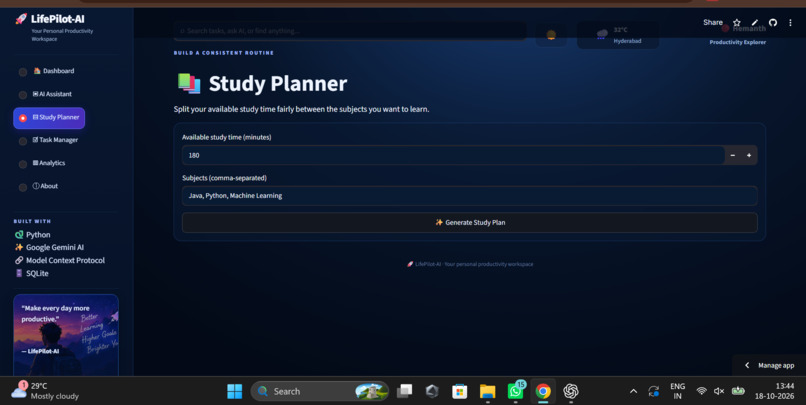Switch to Google Chrome on taskbar
Screen dimensions: 806x405
543,392
